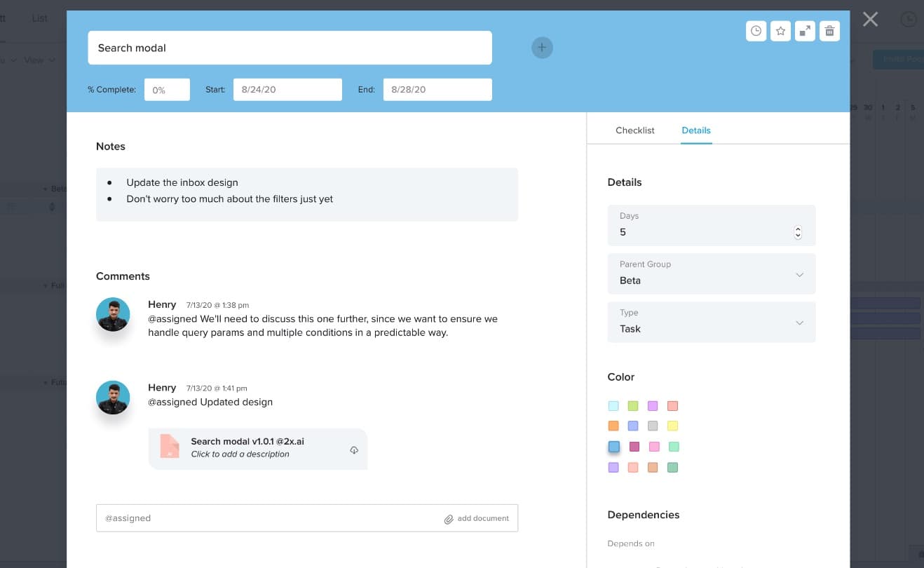Expand the Type dropdown showing Task
924x568 pixels.
[711, 322]
